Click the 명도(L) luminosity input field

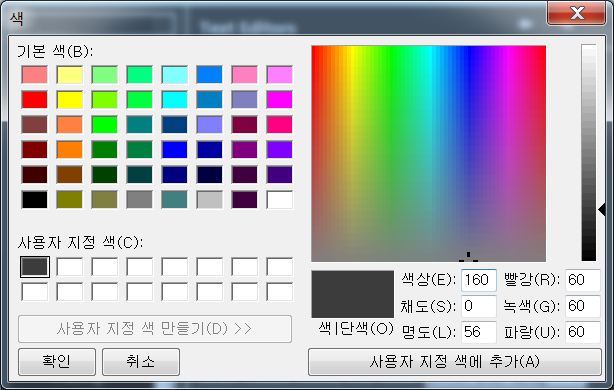coord(479,332)
